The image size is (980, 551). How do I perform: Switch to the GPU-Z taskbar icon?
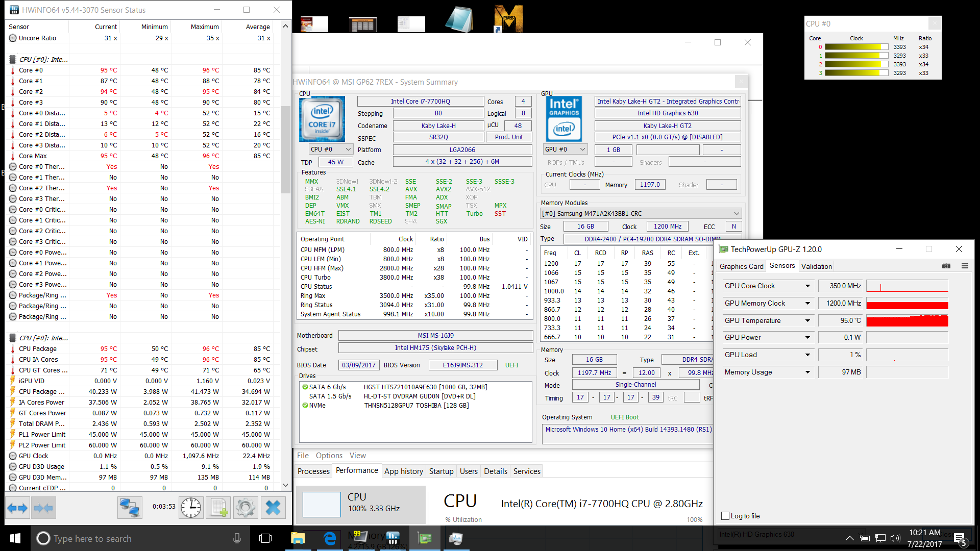(x=424, y=538)
